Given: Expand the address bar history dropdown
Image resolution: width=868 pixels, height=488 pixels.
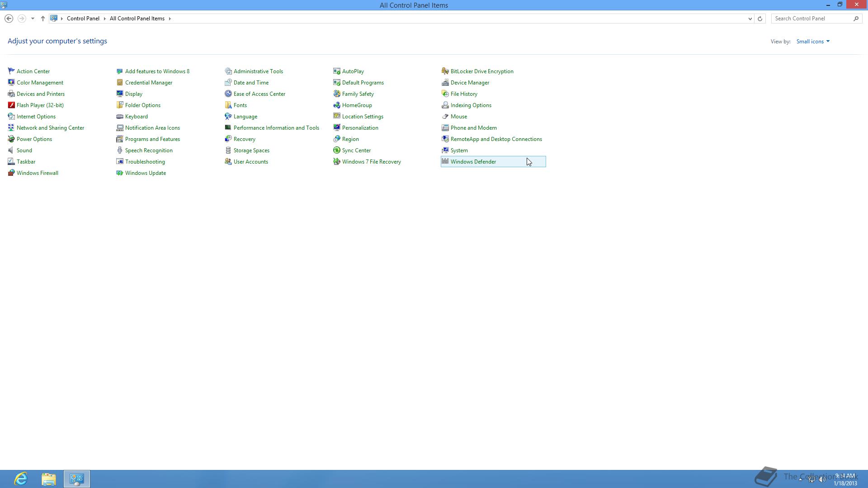Looking at the screenshot, I should coord(750,19).
